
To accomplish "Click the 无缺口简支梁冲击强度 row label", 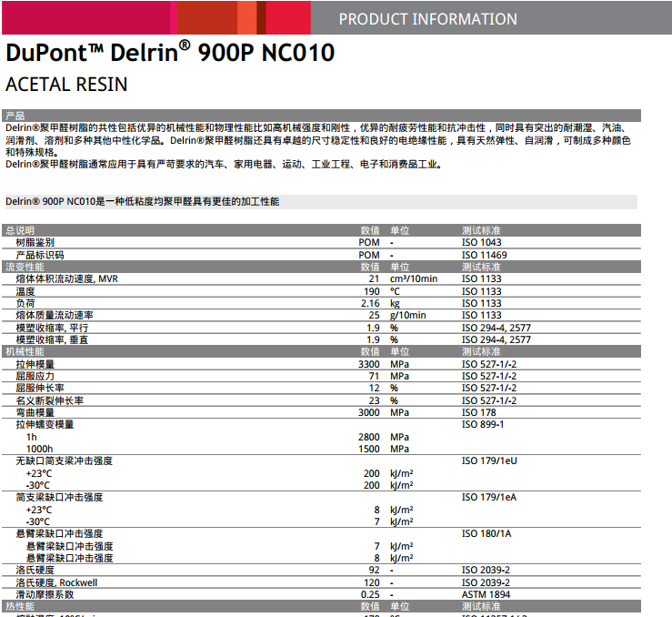I will (x=65, y=460).
